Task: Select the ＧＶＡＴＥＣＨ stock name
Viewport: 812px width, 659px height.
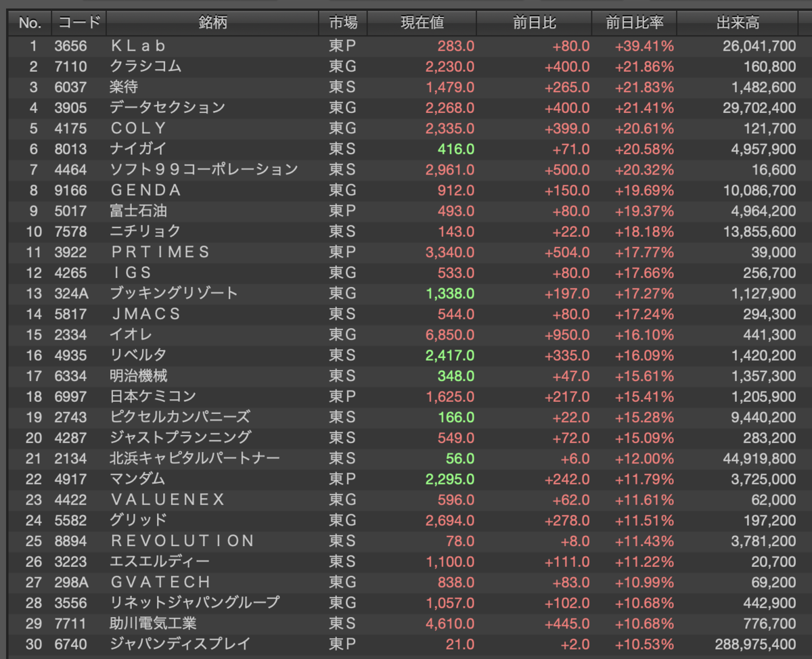Action: [x=160, y=583]
